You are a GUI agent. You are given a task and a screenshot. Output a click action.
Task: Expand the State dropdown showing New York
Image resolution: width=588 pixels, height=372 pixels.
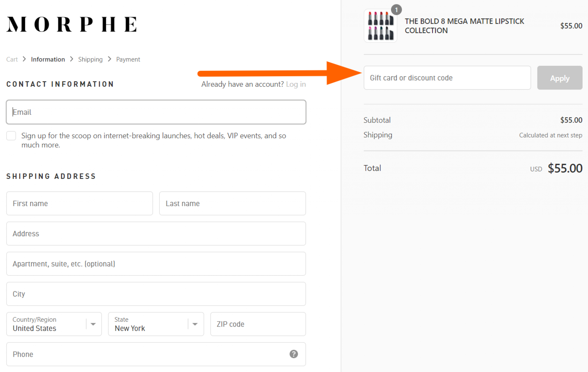tap(156, 324)
